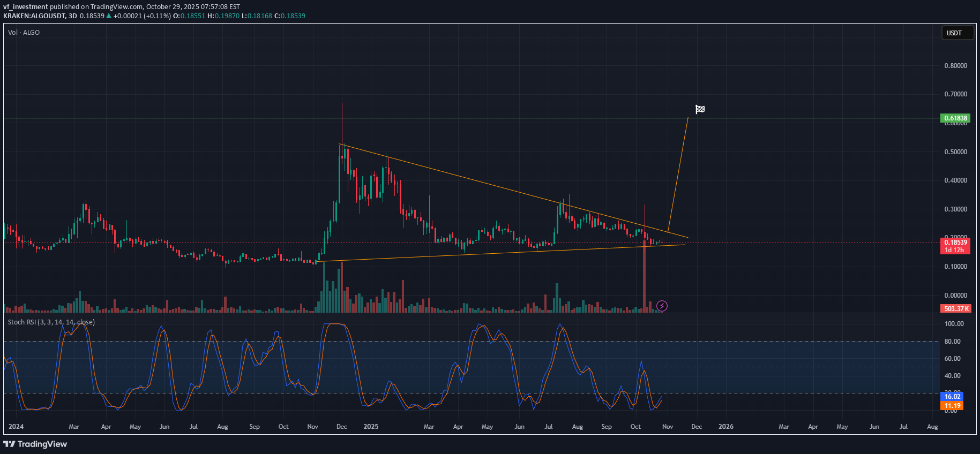This screenshot has width=980, height=454.
Task: Click the KRAKEN:ALGOUSDT symbol text
Action: tap(34, 16)
